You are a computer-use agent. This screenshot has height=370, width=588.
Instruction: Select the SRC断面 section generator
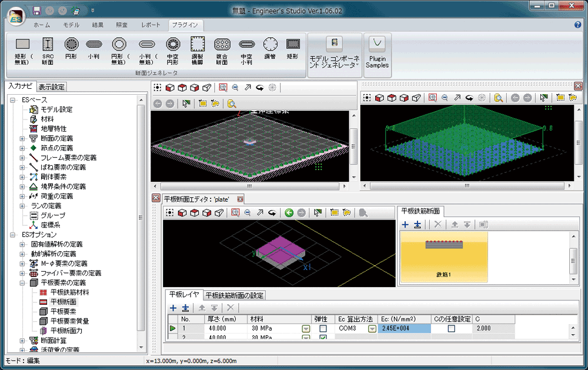(48, 51)
